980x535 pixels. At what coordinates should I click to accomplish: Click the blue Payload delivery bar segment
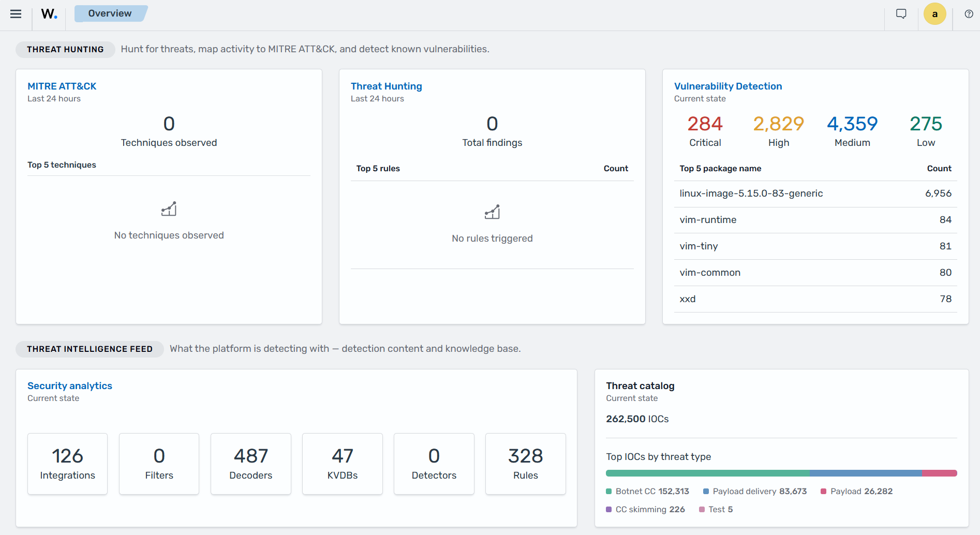pos(866,473)
